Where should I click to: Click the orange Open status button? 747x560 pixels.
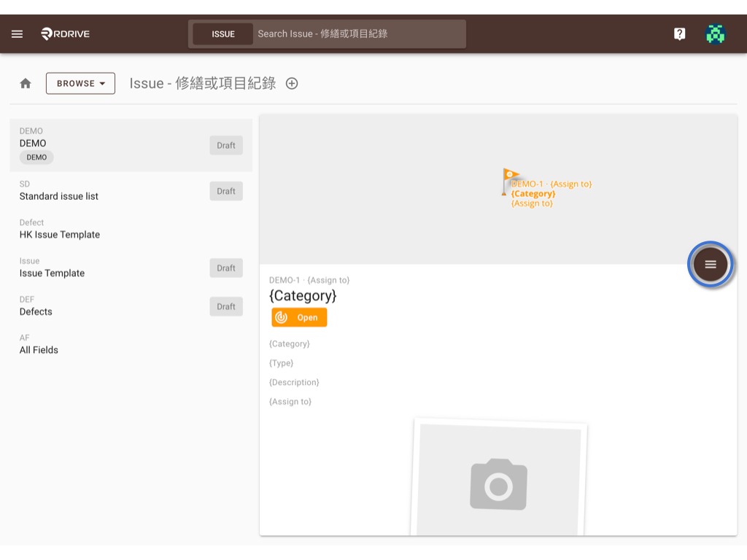click(x=299, y=318)
